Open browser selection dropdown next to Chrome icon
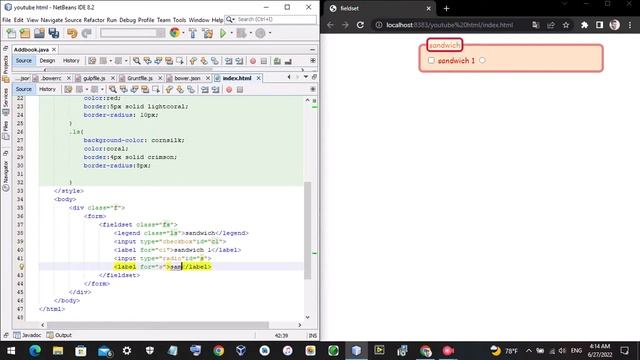 coord(183,33)
